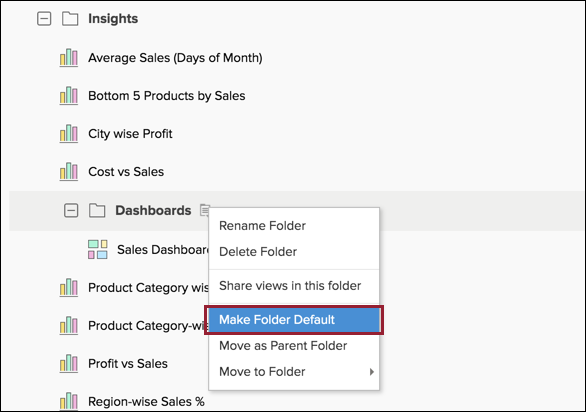Collapse the Insights folder tree
Screen dimensions: 586x412
click(x=44, y=18)
